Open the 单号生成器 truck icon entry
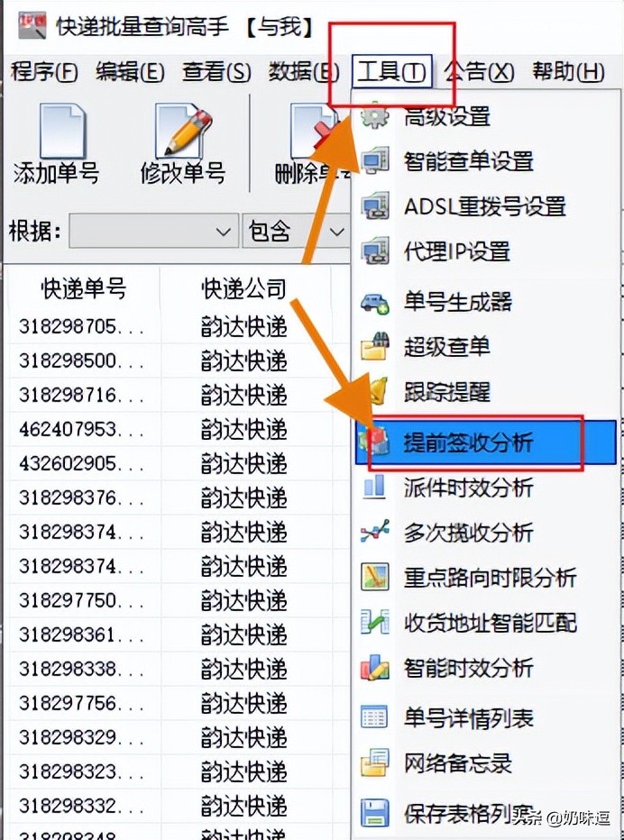624x840 pixels. point(375,302)
